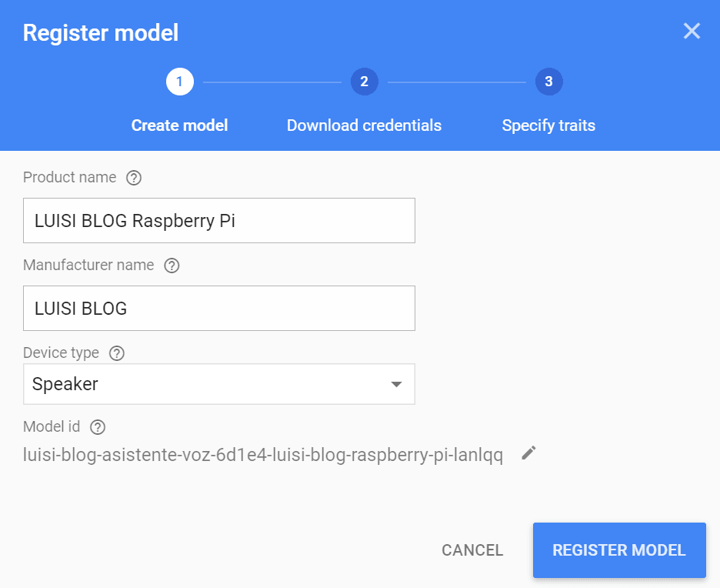Screen dimensions: 720x588
Task: Go to the Create model step label
Action: [x=179, y=125]
